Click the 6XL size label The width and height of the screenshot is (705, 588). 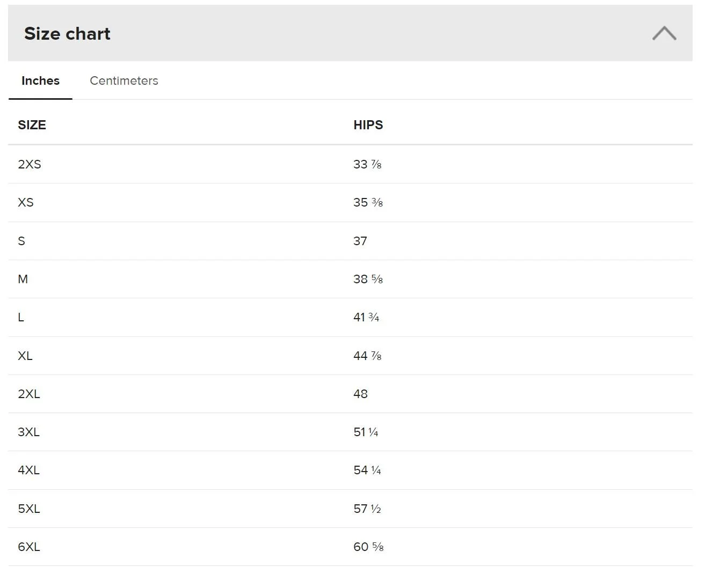29,547
